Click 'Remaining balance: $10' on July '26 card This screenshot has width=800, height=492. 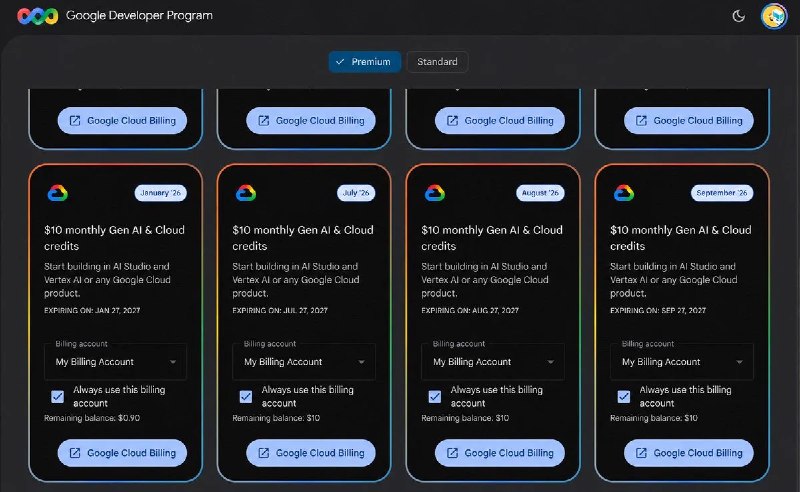tap(276, 418)
